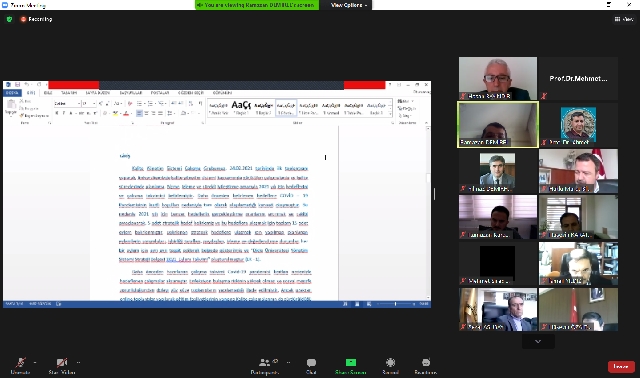Screen dimensions: 640x378
Task: Expand audio options arrow beside Unmute
Action: point(35,362)
